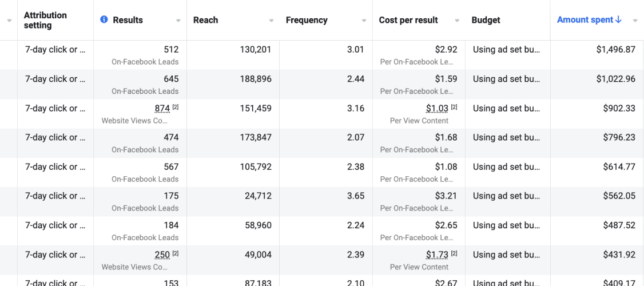Open the underlined 874 results value

pyautogui.click(x=162, y=108)
